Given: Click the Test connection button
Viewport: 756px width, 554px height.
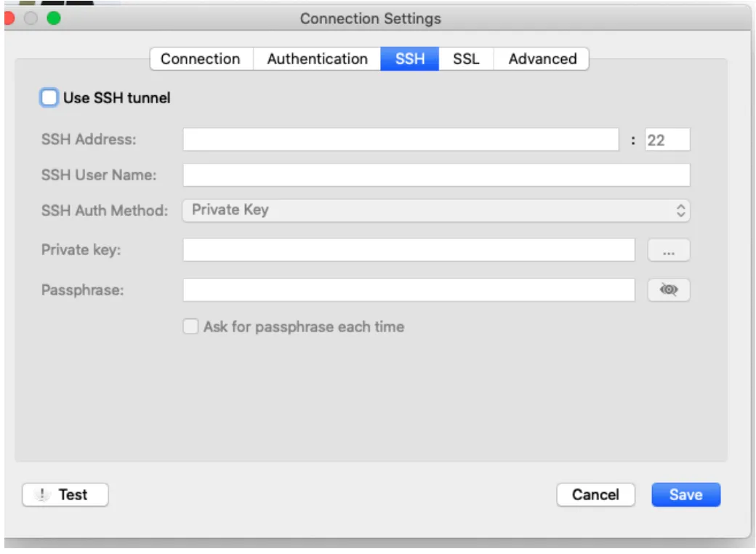Looking at the screenshot, I should (65, 494).
